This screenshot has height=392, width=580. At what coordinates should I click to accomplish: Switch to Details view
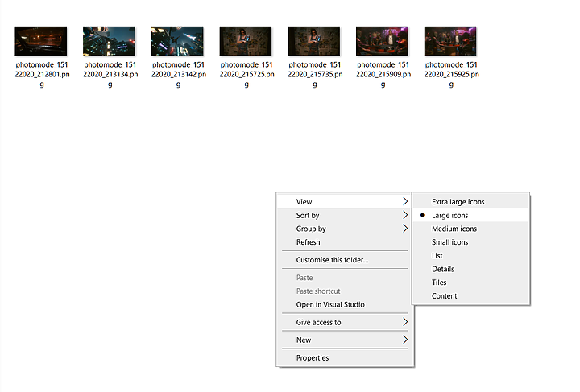point(471,269)
